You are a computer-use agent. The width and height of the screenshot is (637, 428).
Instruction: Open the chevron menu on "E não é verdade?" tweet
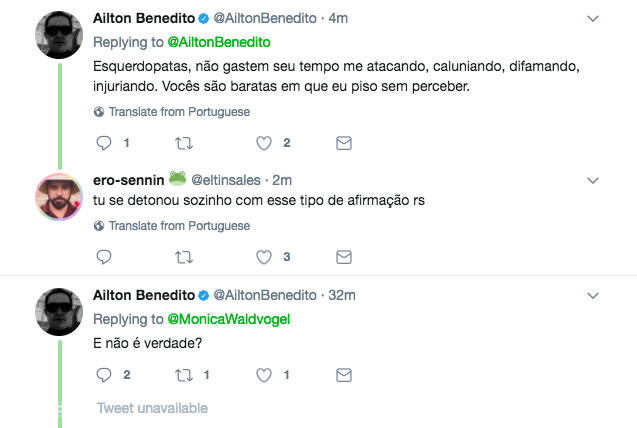592,296
